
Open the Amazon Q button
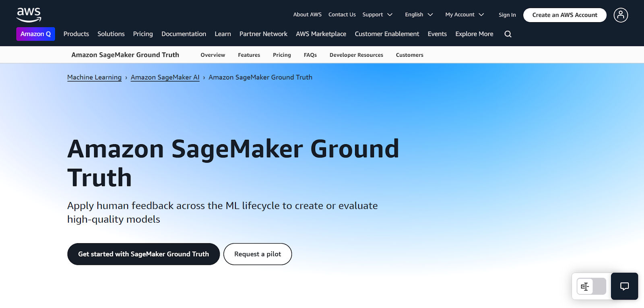click(x=35, y=34)
